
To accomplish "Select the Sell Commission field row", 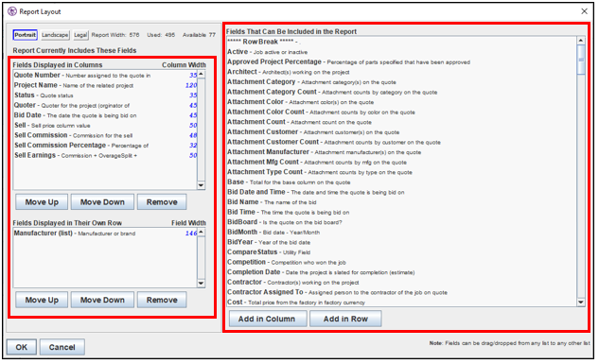I will click(105, 135).
